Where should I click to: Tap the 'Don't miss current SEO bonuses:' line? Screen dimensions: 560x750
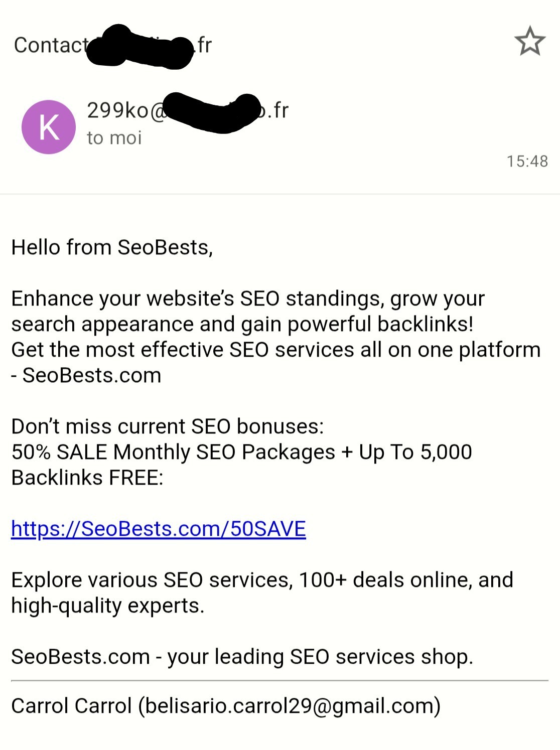(168, 426)
